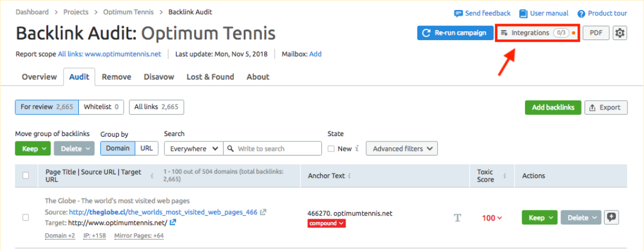Image resolution: width=644 pixels, height=251 pixels.
Task: Select all rows via header checkbox
Action: (25, 176)
